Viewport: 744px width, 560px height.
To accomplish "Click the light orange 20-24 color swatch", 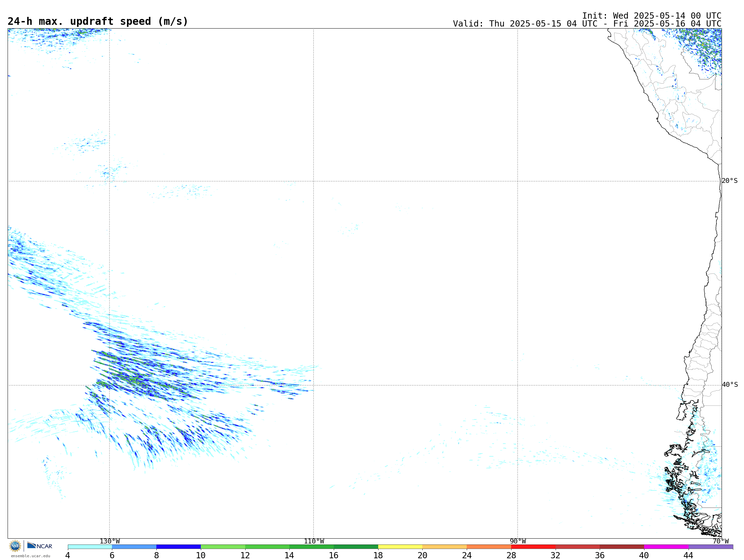I will tap(445, 547).
